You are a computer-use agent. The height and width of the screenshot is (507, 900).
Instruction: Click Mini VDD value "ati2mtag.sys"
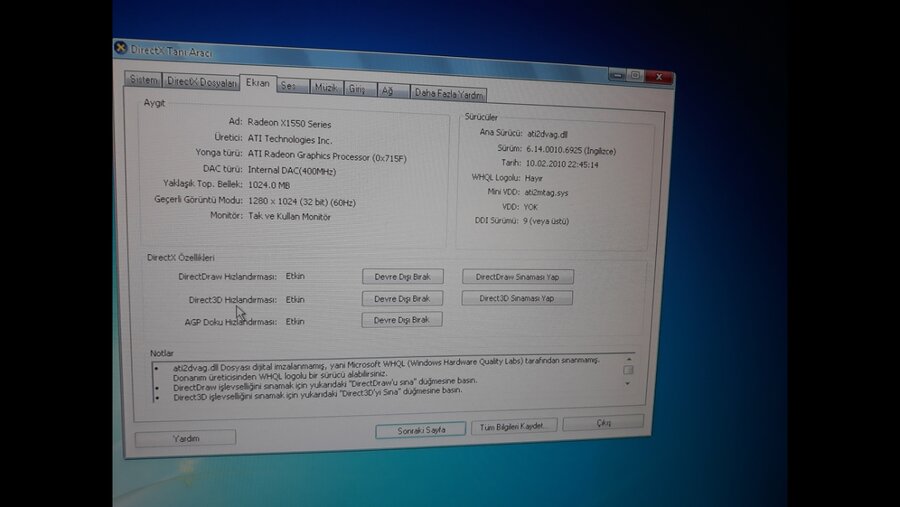click(x=546, y=193)
